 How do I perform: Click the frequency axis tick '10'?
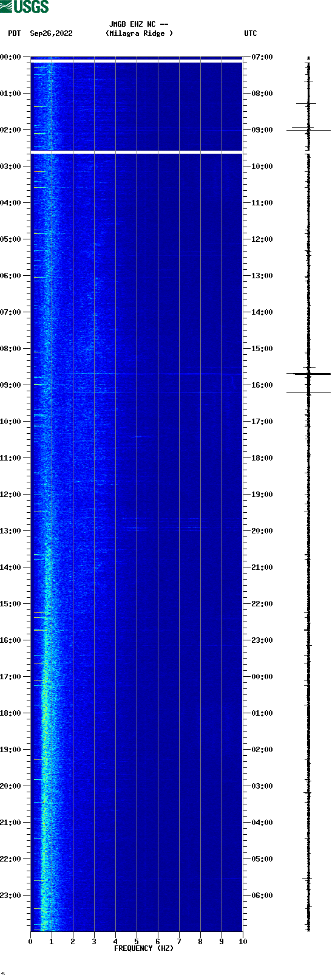pyautogui.click(x=243, y=942)
